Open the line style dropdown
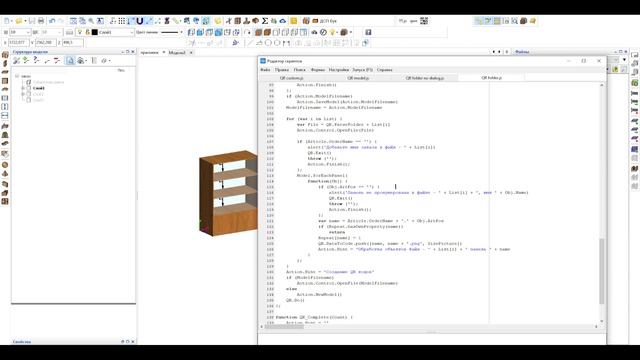Image resolution: width=640 pixels, height=360 pixels. pos(181,32)
